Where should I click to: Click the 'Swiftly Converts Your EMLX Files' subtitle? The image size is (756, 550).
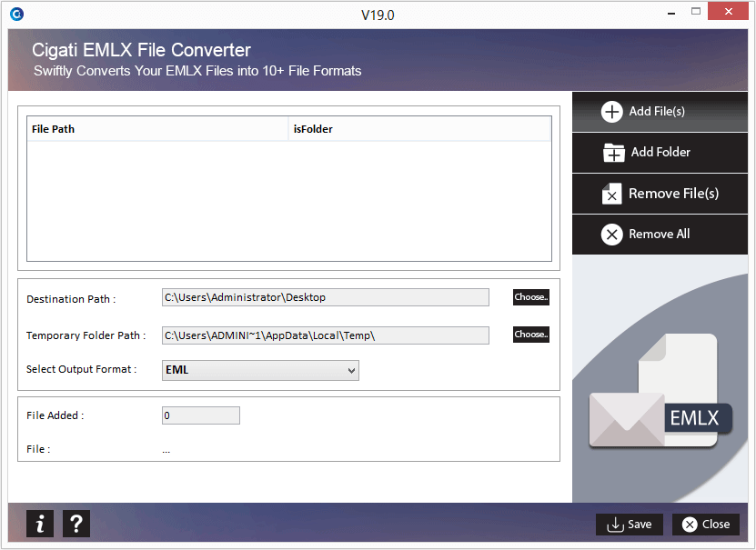[197, 71]
